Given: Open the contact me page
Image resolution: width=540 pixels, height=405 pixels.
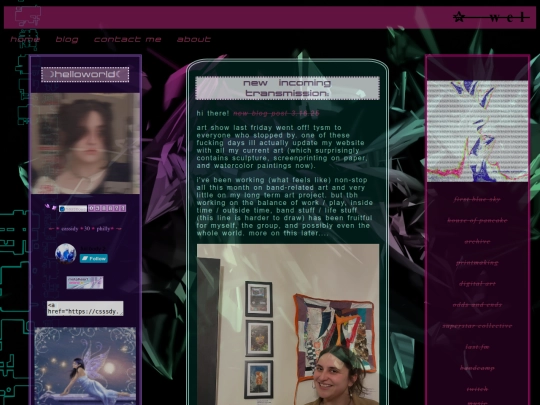Looking at the screenshot, I should click(128, 39).
